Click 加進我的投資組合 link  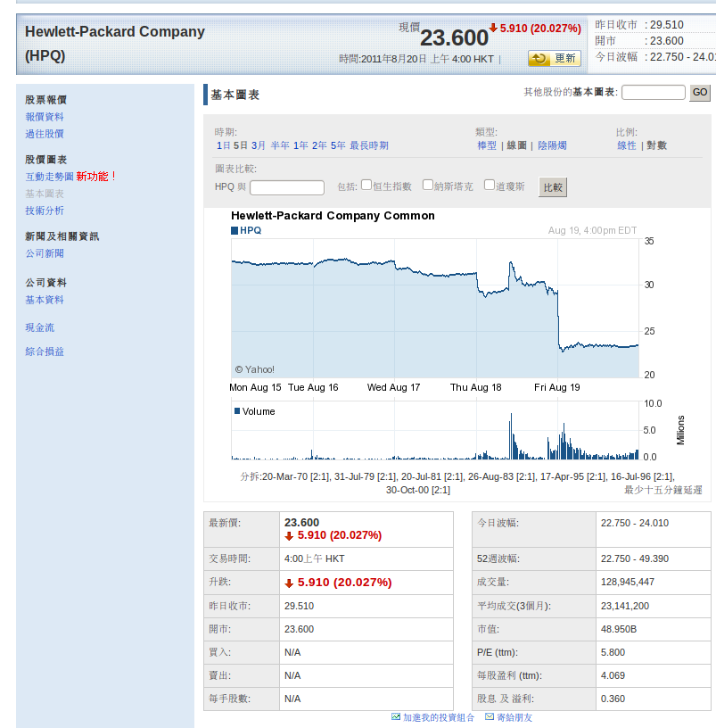439,718
